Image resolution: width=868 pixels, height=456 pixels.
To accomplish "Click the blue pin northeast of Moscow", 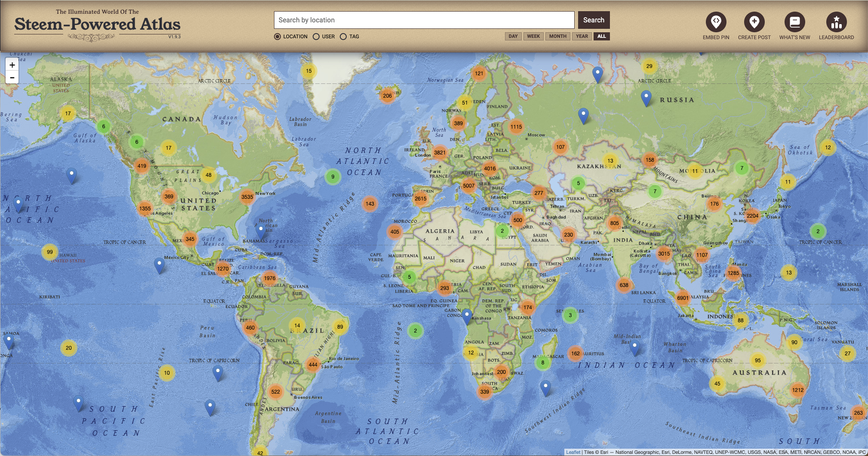I will (x=583, y=116).
